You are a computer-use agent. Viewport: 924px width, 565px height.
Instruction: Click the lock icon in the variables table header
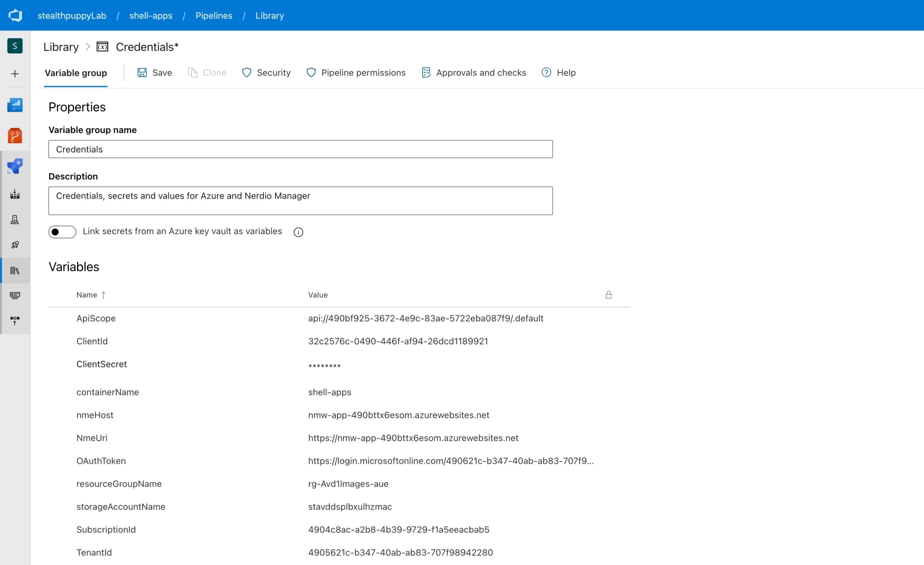[609, 295]
